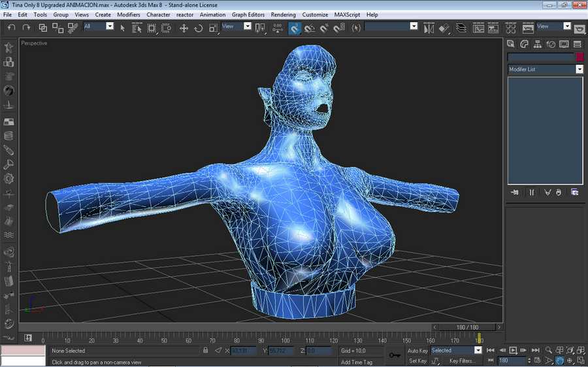Click the Undo arrow in main toolbar
The width and height of the screenshot is (588, 367).
(11, 27)
